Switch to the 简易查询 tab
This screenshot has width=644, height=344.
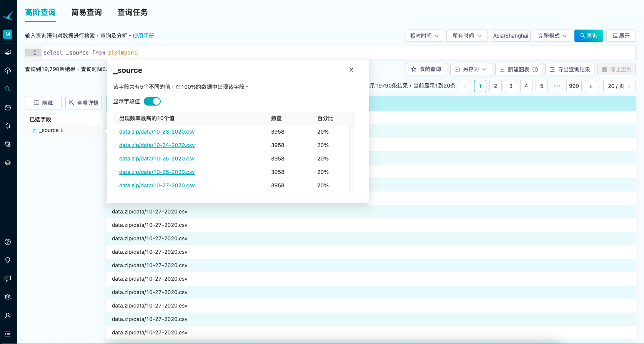(x=87, y=12)
